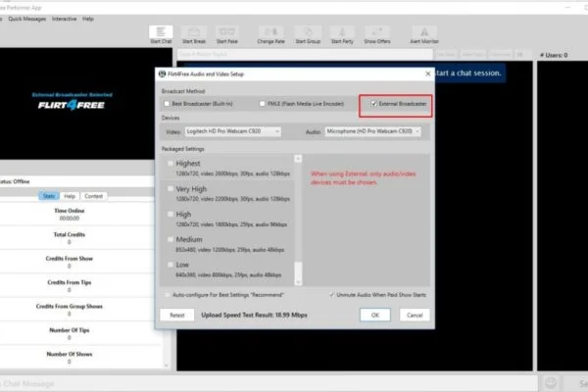Screen dimensions: 588x392
Task: Click the Start Group toolbar icon
Action: (308, 35)
